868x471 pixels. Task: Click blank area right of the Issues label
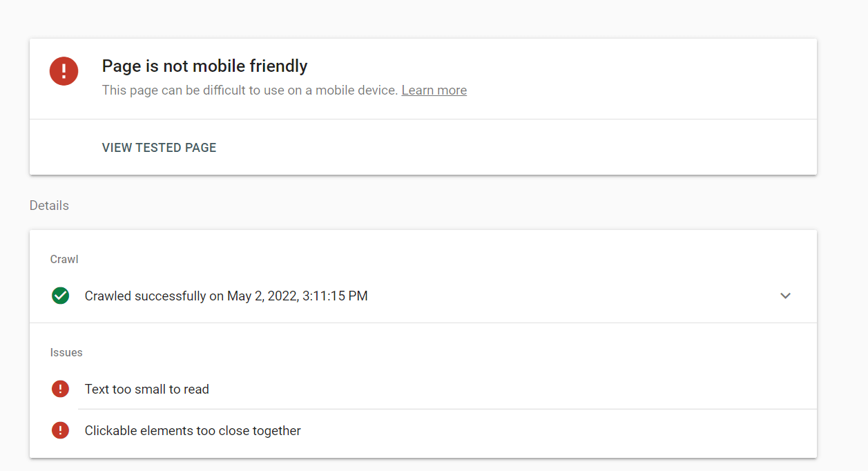(449, 352)
